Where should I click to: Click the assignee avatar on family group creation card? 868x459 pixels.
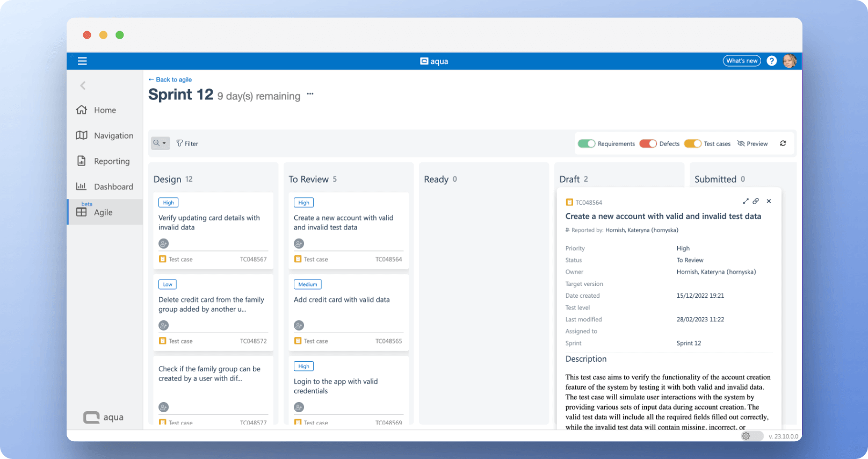(164, 407)
